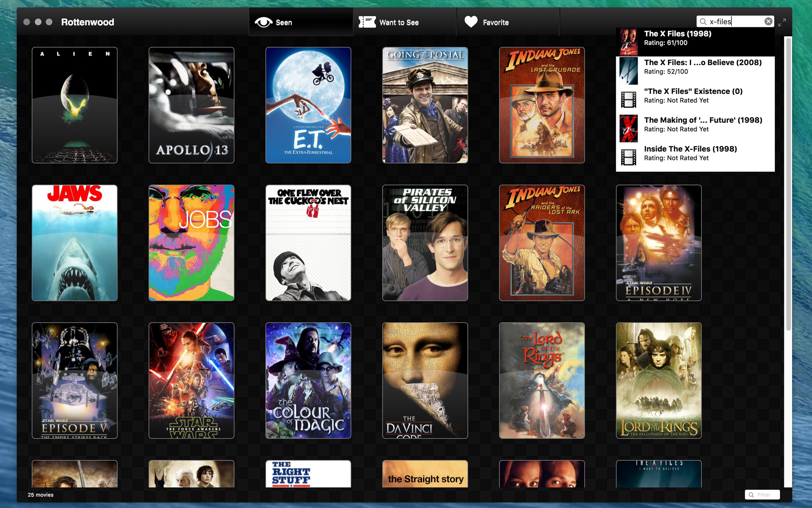Click the ticket icon for Want to See
This screenshot has width=812, height=508.
367,22
